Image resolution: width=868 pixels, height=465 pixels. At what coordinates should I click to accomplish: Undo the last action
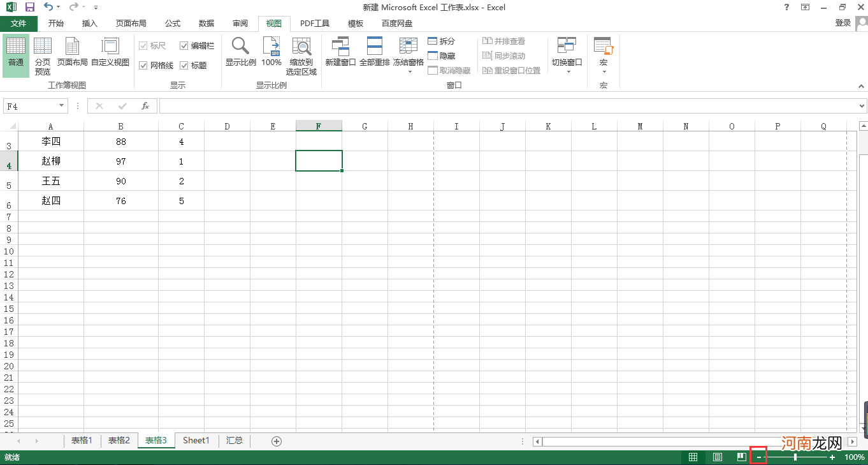coord(48,7)
